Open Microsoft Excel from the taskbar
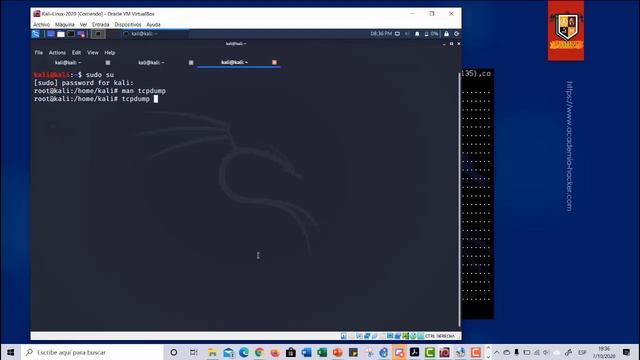Image resolution: width=640 pixels, height=360 pixels. pyautogui.click(x=322, y=352)
